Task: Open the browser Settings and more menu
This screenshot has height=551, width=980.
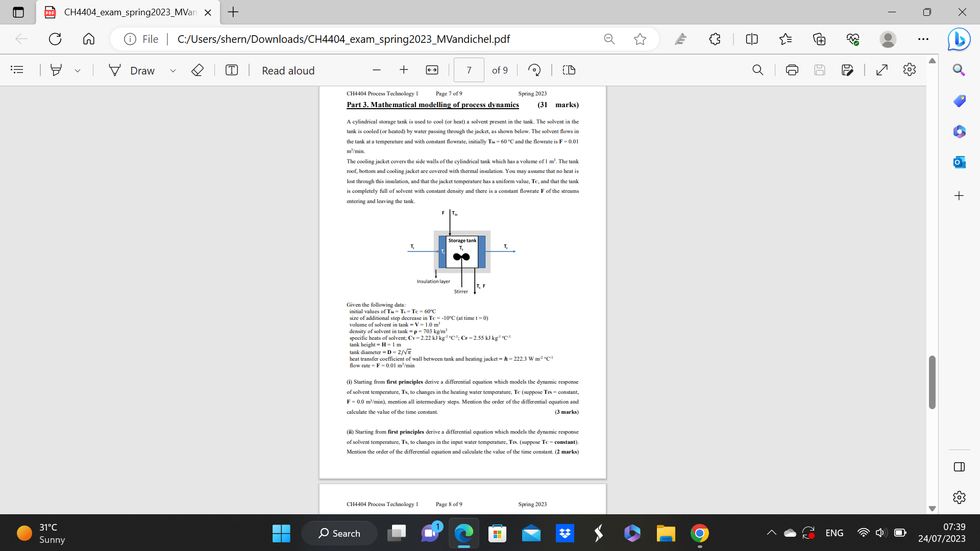Action: coord(924,39)
